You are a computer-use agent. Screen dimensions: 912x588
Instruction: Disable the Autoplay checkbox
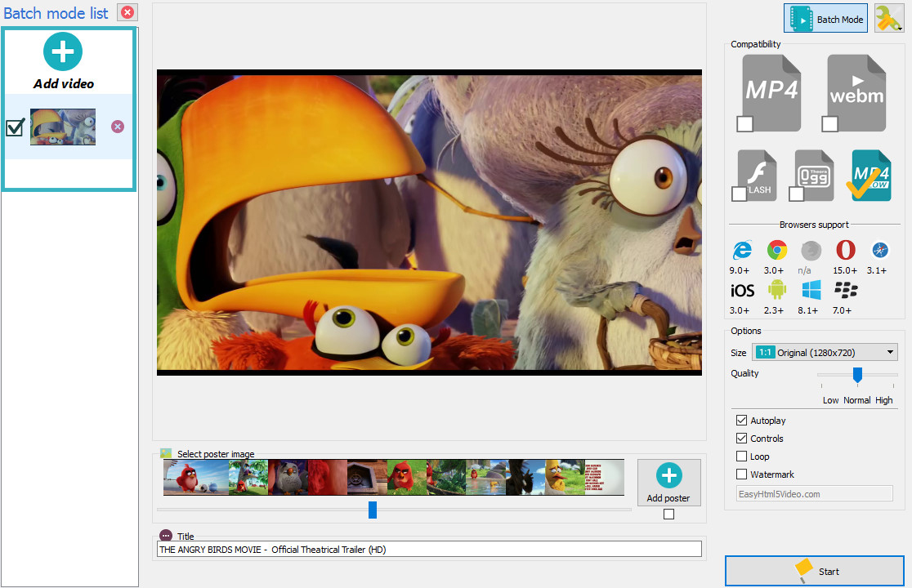(742, 421)
